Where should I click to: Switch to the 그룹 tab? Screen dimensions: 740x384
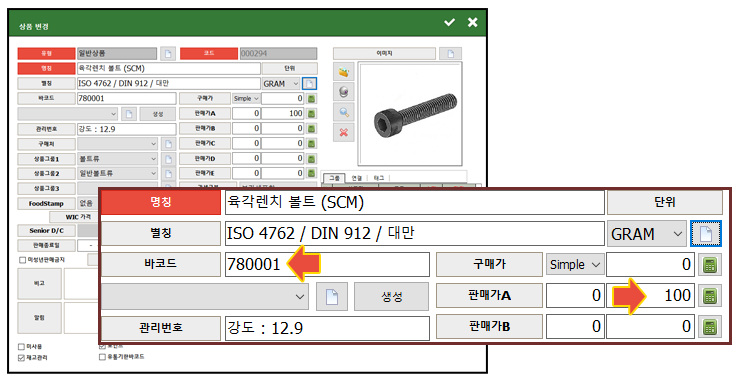click(x=334, y=178)
